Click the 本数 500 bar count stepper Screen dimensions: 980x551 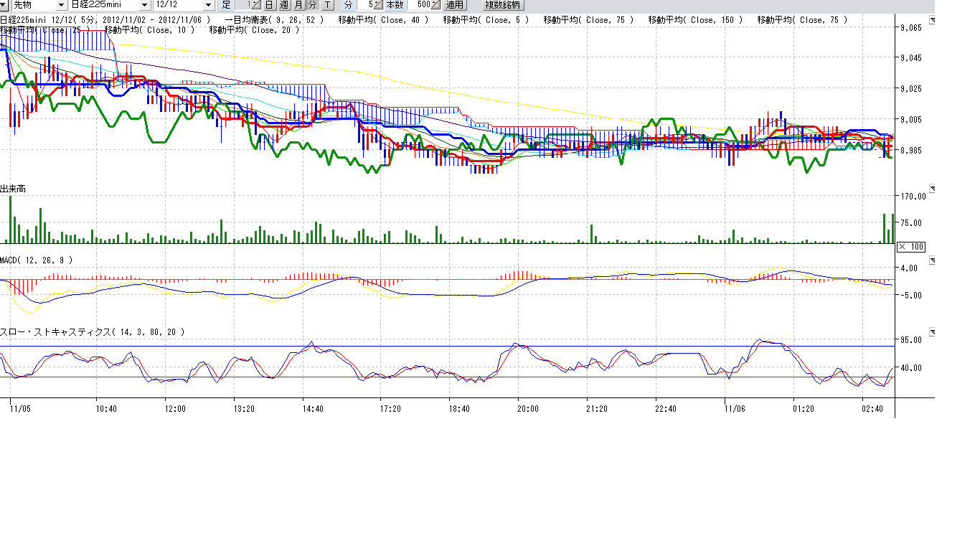click(435, 5)
